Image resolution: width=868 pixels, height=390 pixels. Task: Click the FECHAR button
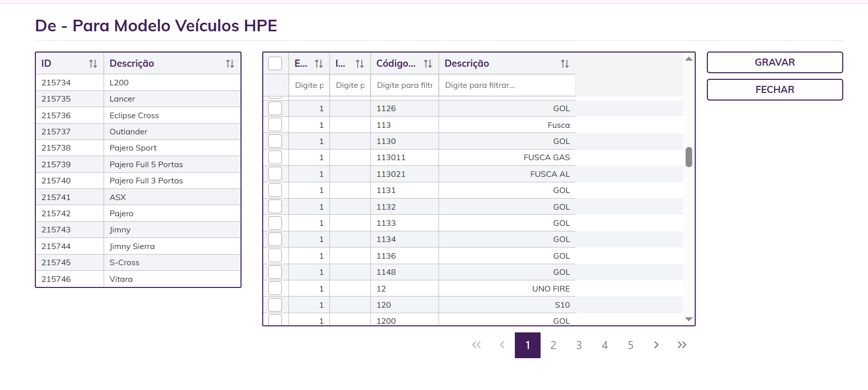(x=775, y=90)
